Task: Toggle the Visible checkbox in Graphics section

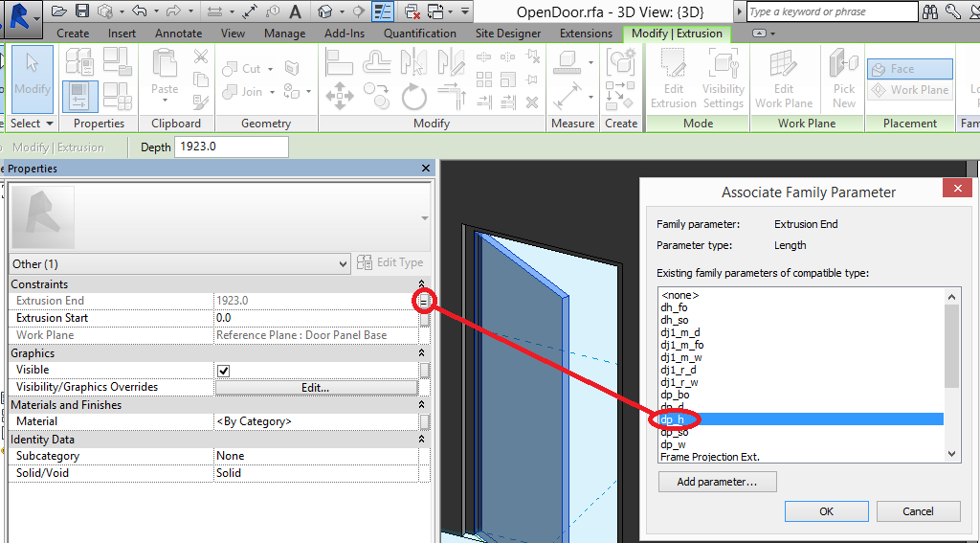Action: click(223, 371)
